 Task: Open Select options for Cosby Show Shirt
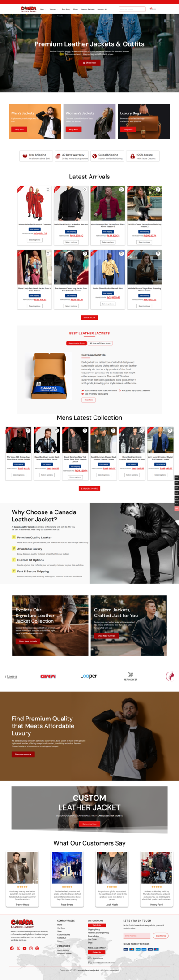[x=107, y=304]
